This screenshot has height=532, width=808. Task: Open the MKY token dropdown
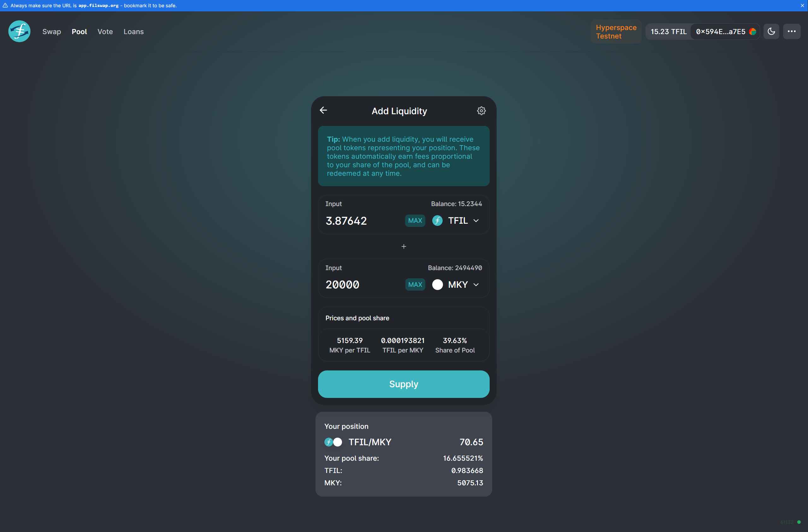tap(456, 285)
